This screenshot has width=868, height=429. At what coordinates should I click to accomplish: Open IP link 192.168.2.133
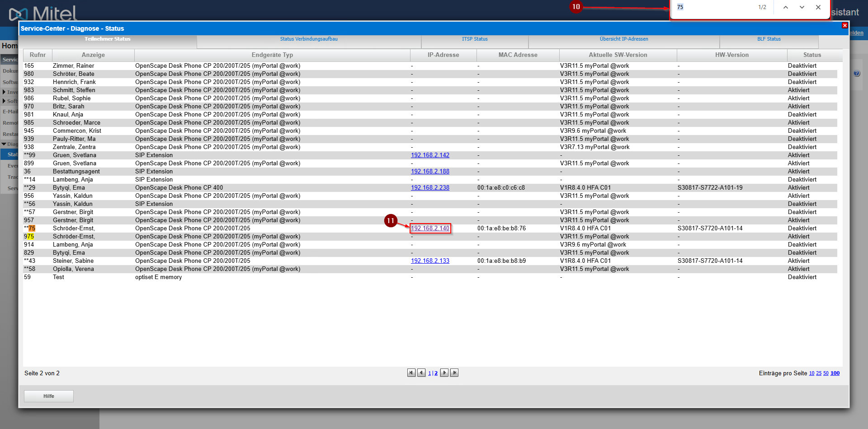(430, 261)
